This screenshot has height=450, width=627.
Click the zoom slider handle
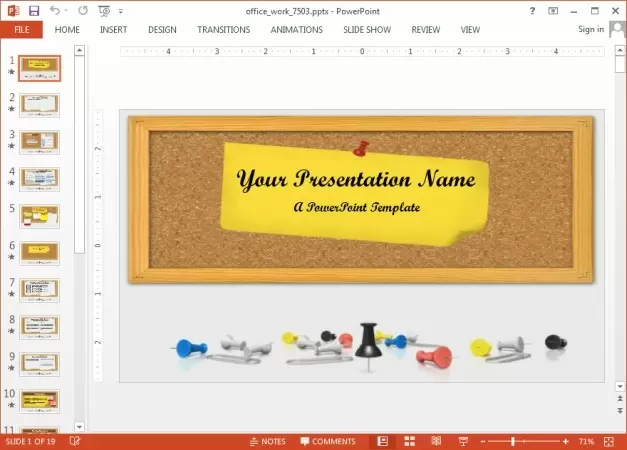coord(514,441)
